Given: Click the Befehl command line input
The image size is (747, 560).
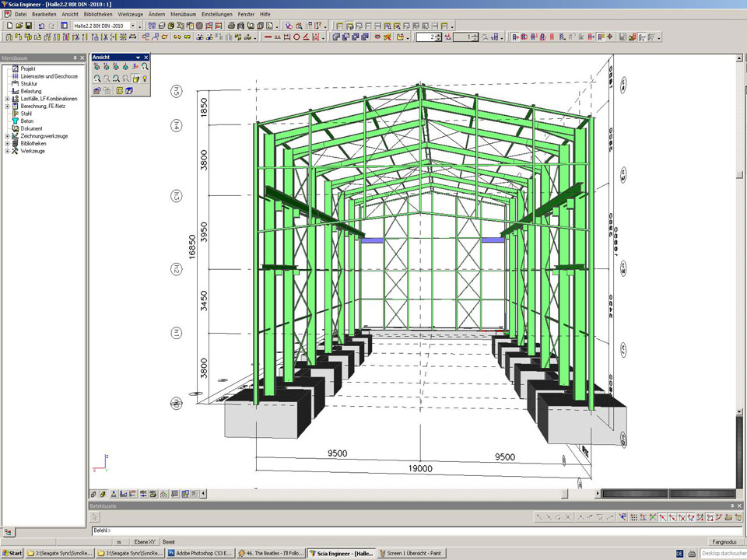Looking at the screenshot, I should click(x=389, y=530).
